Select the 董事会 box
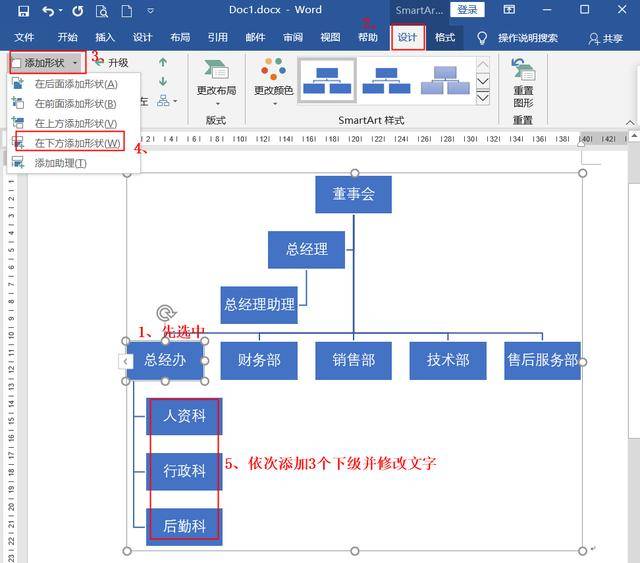This screenshot has height=563, width=640. coord(353,195)
